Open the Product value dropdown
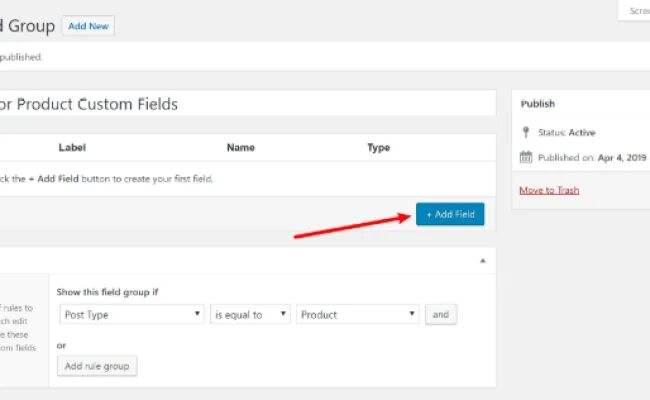This screenshot has height=400, width=650. click(358, 314)
